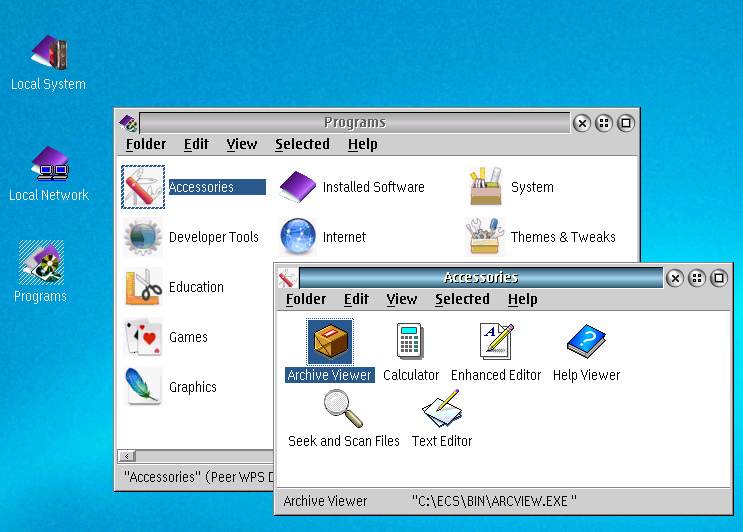The width and height of the screenshot is (743, 532).
Task: Open the View menu in Accessories window
Action: point(401,299)
